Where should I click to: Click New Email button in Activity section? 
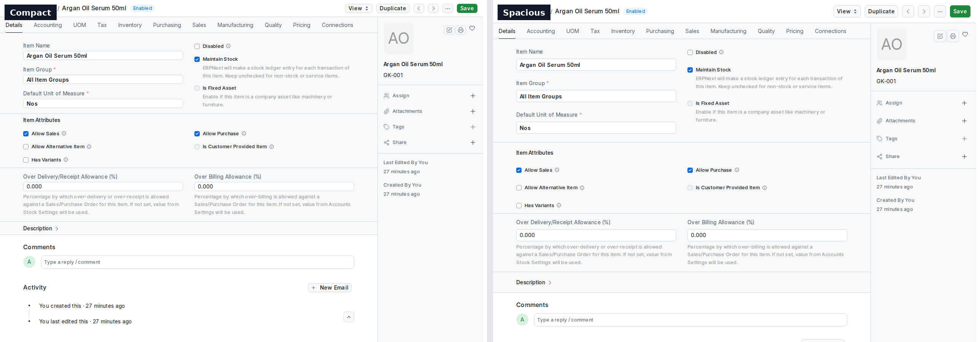[330, 288]
